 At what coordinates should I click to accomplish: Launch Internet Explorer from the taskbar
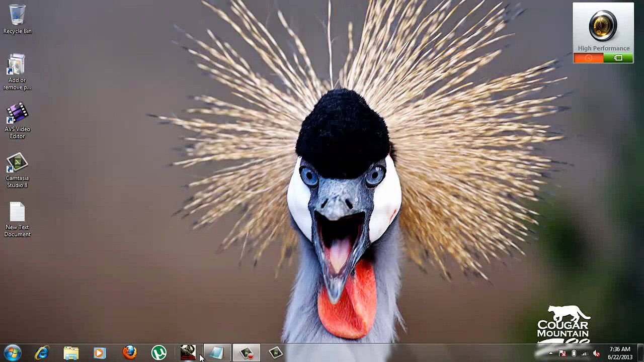42,352
